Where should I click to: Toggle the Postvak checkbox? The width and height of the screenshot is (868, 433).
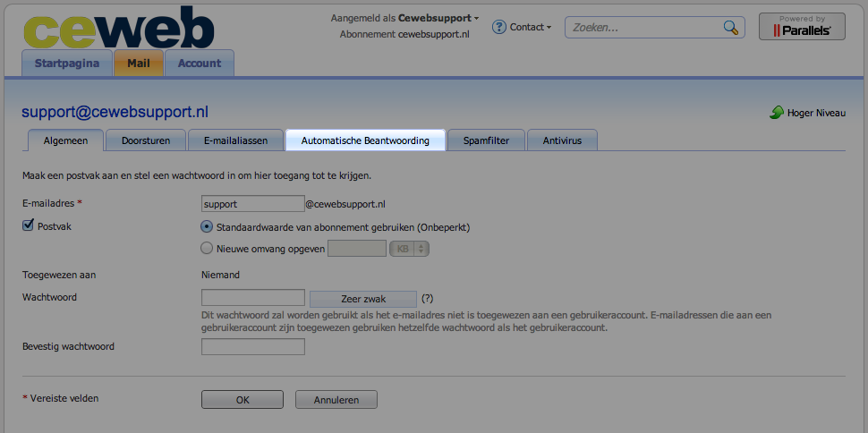tap(28, 226)
